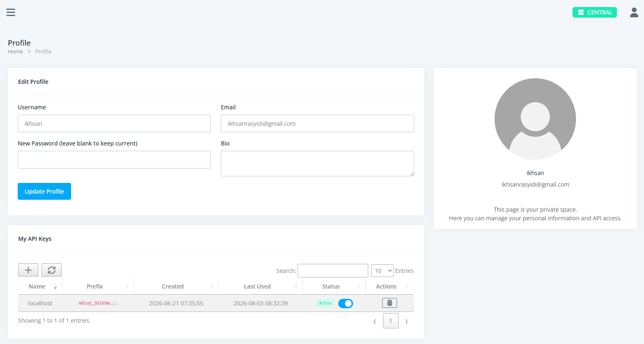The width and height of the screenshot is (644, 344).
Task: Click the ikhsan name under avatar
Action: (535, 173)
